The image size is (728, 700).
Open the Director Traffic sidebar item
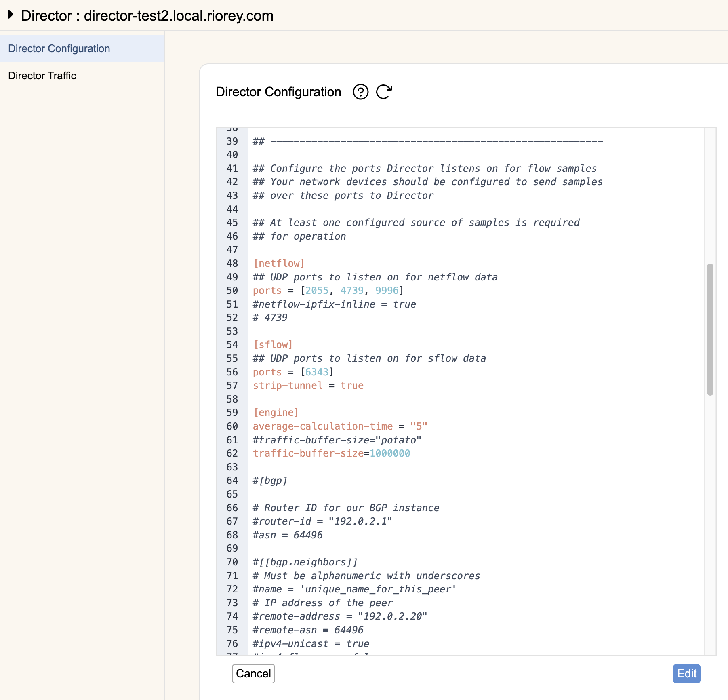click(82, 76)
